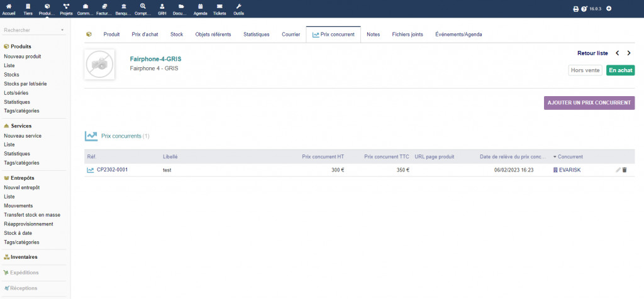Open the Agenda calendar module
This screenshot has width=644, height=299.
point(201,9)
